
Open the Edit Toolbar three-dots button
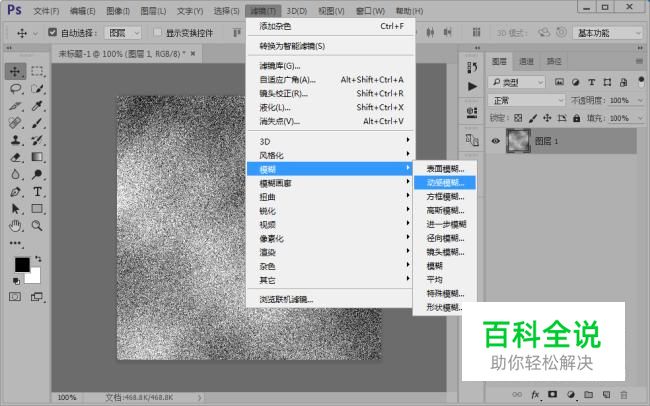click(x=15, y=243)
